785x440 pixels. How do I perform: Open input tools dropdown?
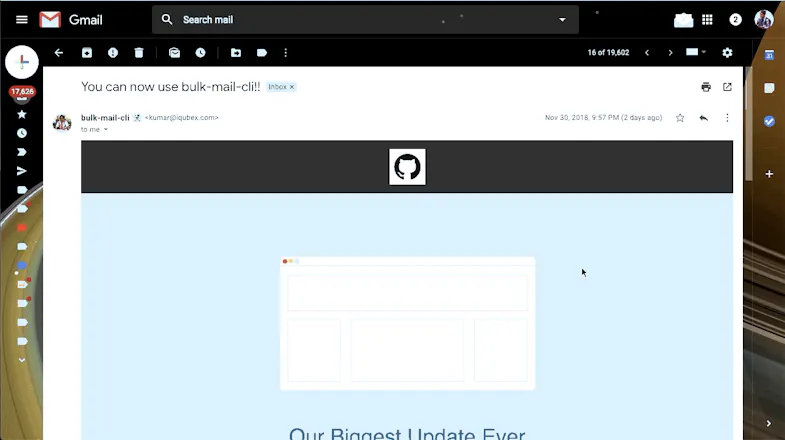[x=696, y=52]
